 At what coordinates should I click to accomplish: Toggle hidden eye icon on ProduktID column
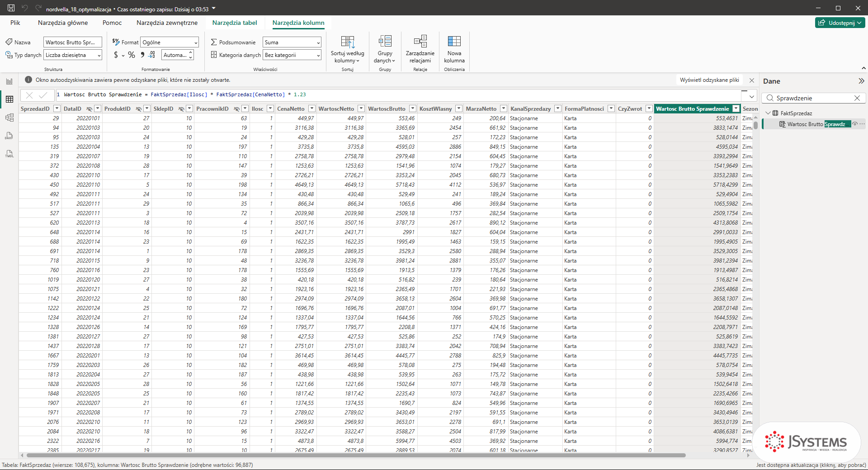point(139,109)
